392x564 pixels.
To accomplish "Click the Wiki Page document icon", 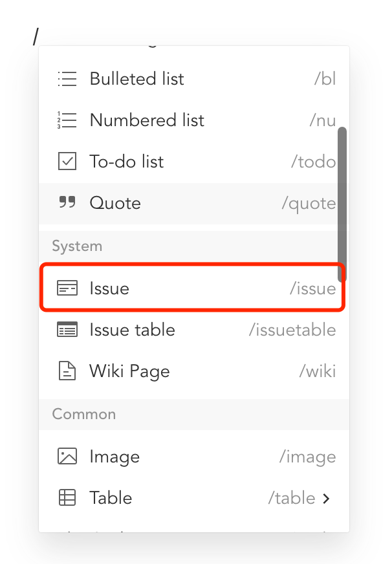I will click(x=67, y=371).
